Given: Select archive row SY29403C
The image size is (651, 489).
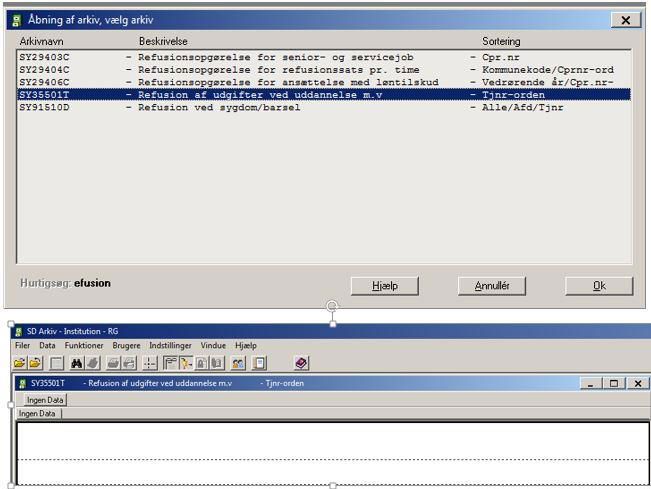Looking at the screenshot, I should (324, 57).
